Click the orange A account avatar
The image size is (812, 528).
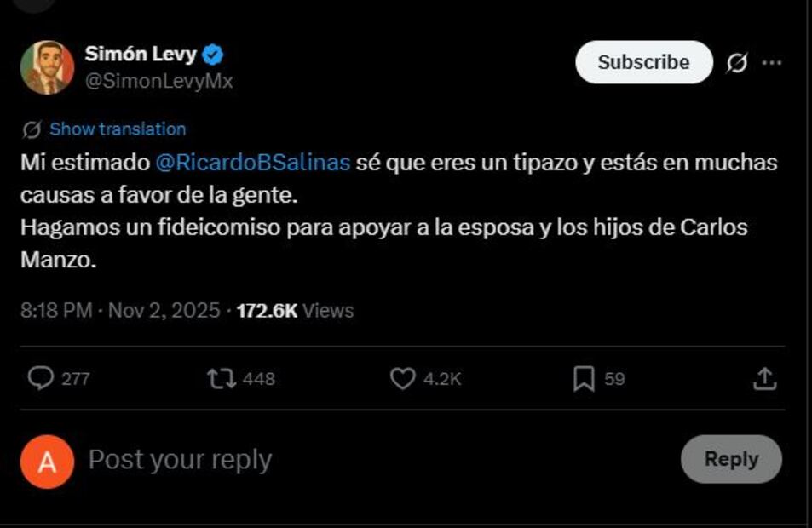(48, 461)
